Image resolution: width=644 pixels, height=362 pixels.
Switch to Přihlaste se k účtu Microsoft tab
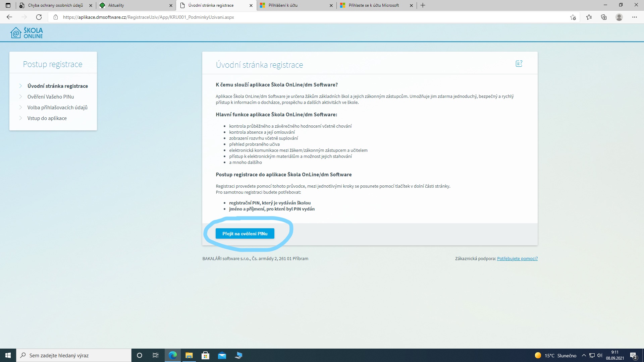[x=376, y=5]
